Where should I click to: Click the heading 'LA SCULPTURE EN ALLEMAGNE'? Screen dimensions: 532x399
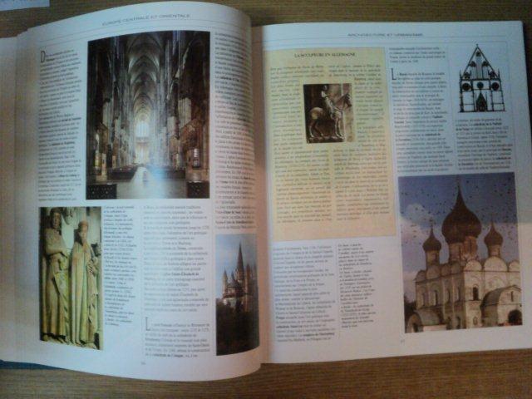[x=325, y=54]
